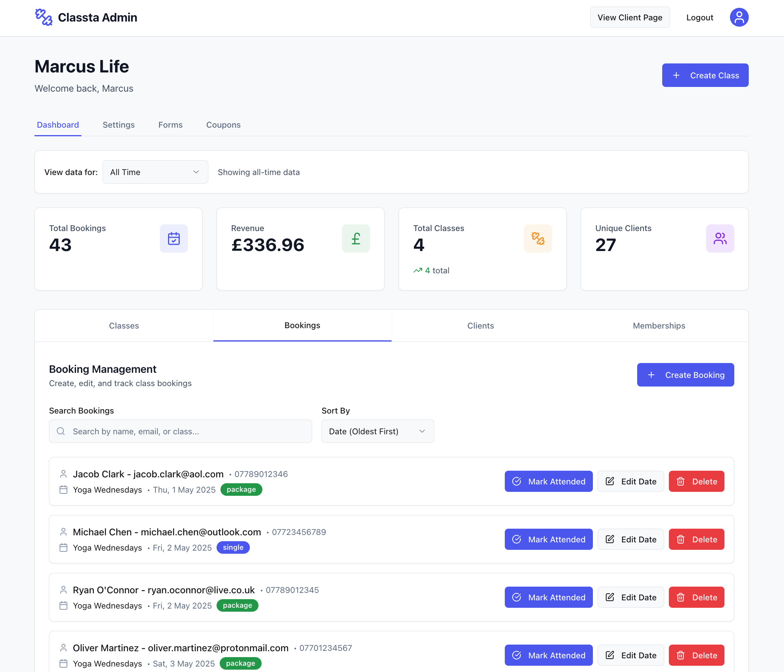Click the pencil icon on Oliver Martinez's Edit Date

[x=610, y=655]
